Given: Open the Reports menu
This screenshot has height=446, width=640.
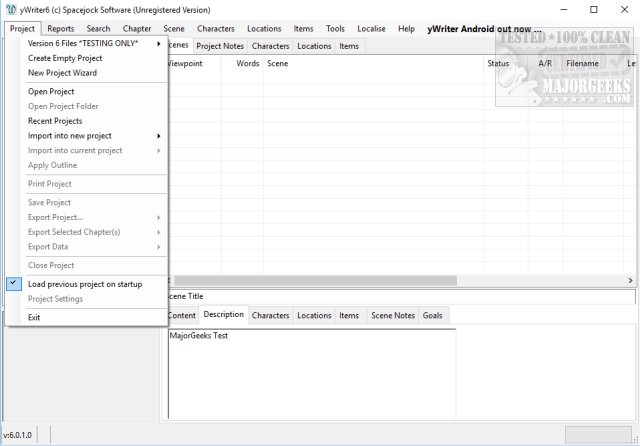Looking at the screenshot, I should 61,29.
